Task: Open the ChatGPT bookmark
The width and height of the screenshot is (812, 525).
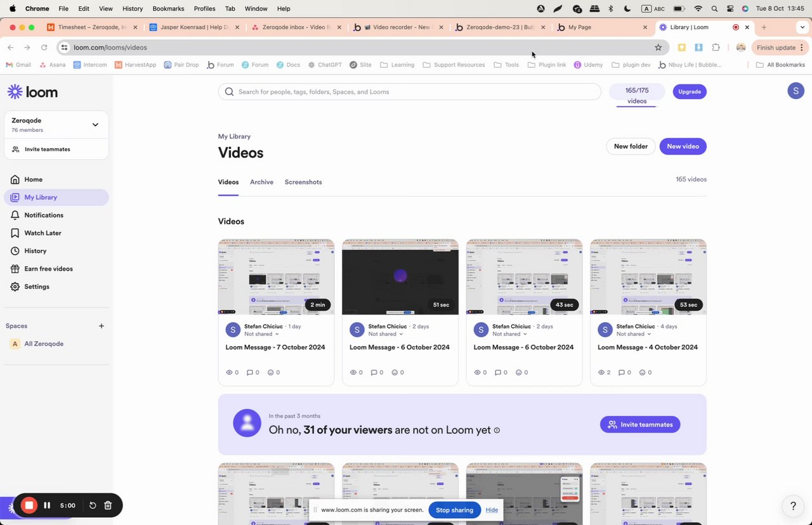Action: [x=325, y=65]
